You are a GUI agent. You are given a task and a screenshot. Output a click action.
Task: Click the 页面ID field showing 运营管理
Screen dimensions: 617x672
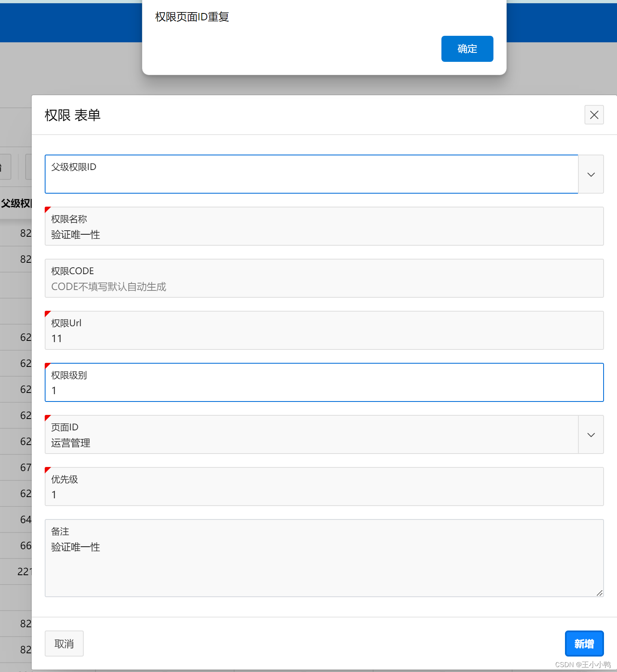coord(311,434)
